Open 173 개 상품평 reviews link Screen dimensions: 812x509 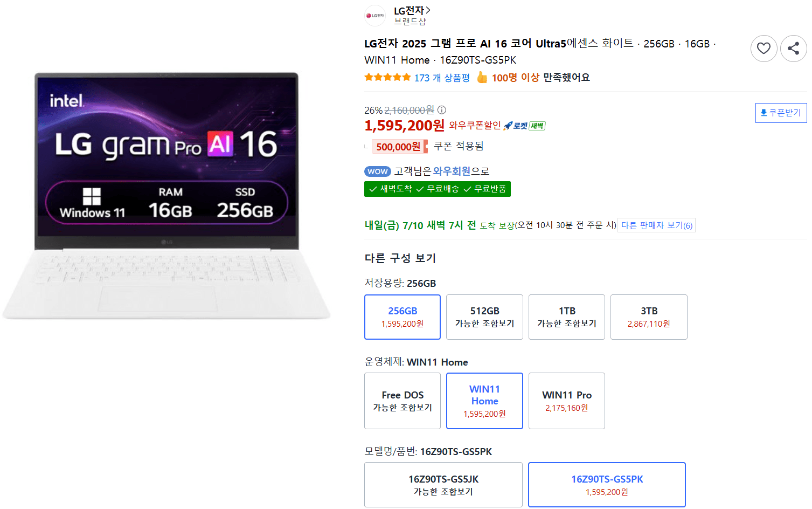442,78
